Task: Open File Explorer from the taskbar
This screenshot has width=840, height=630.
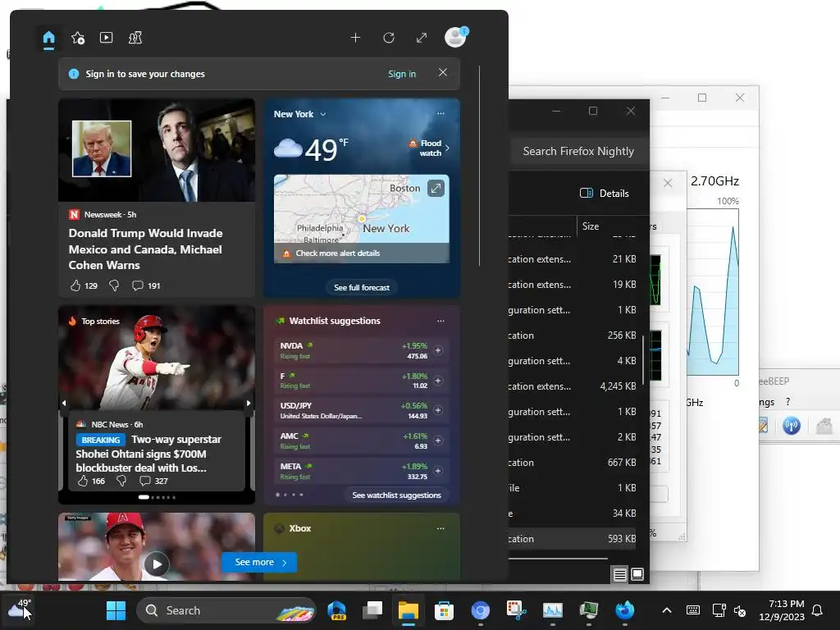Action: pyautogui.click(x=408, y=610)
